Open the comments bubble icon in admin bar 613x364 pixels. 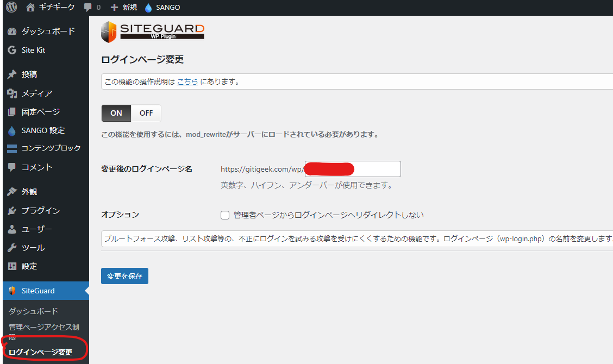pos(88,7)
